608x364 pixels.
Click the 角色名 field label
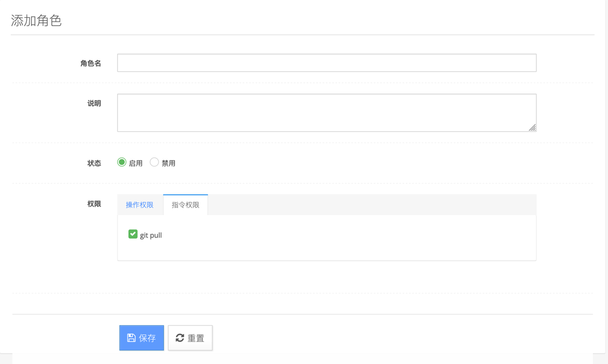coord(91,64)
